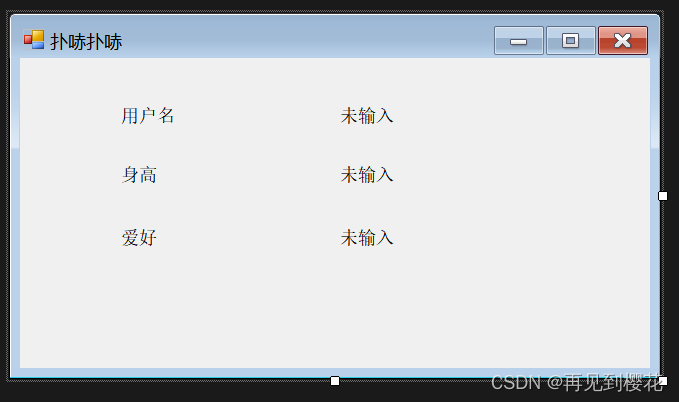The height and width of the screenshot is (402, 679).
Task: Select the 爱好 label
Action: click(139, 238)
